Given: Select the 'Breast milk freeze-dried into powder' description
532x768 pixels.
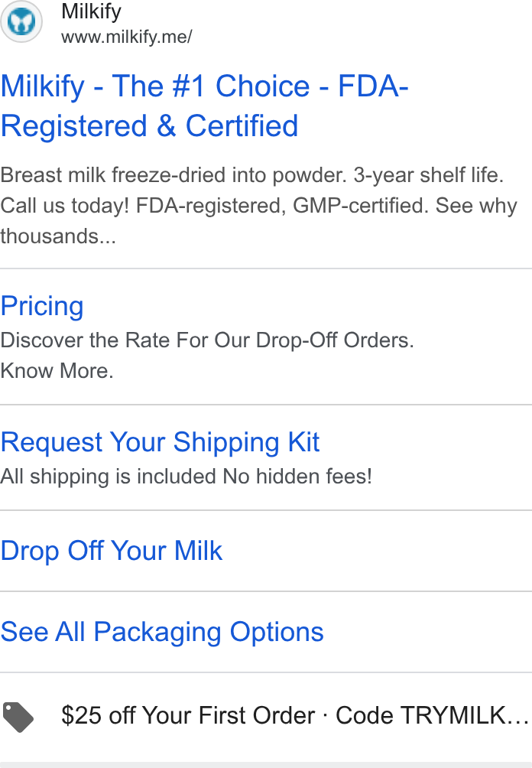Looking at the screenshot, I should [174, 175].
